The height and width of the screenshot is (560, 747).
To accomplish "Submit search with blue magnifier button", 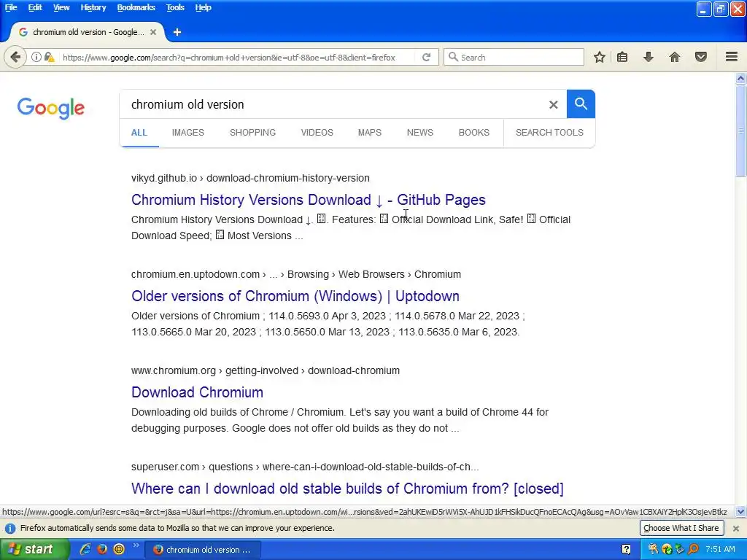I will (581, 104).
